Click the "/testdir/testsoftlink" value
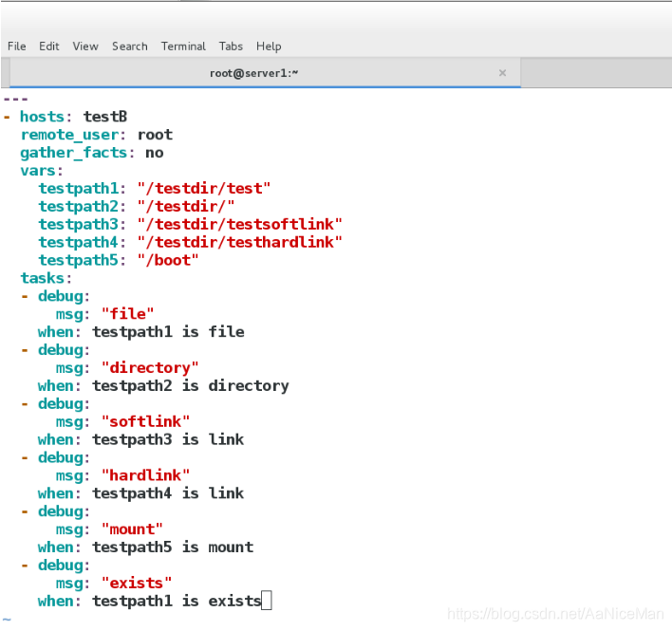The image size is (672, 631). [239, 225]
